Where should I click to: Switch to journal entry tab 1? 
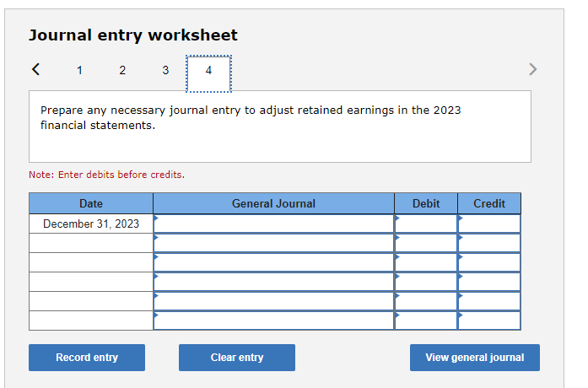pyautogui.click(x=79, y=70)
